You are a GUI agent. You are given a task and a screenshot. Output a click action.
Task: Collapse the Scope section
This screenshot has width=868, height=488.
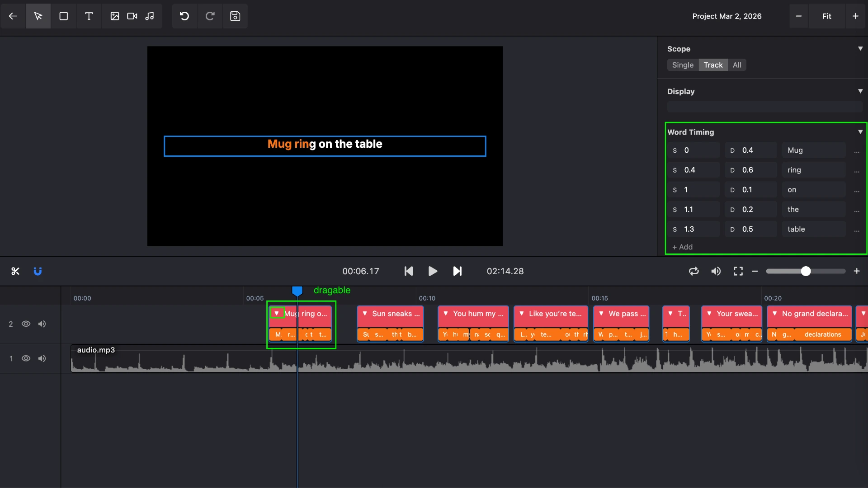[x=860, y=48]
